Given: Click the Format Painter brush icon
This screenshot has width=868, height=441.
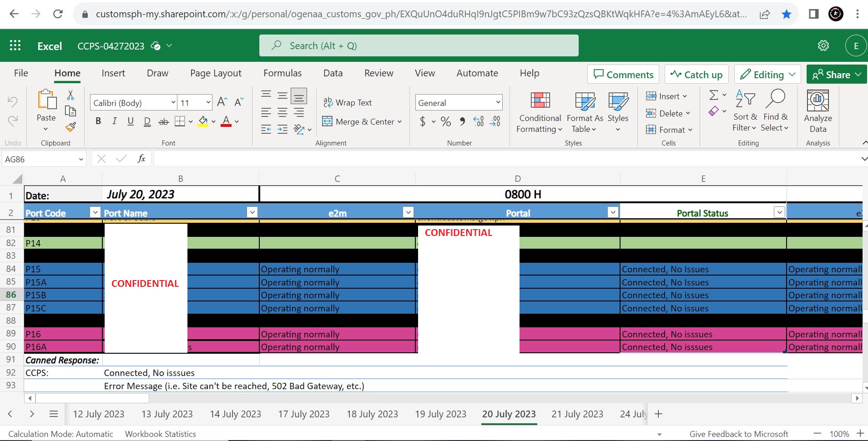Looking at the screenshot, I should coord(71,127).
